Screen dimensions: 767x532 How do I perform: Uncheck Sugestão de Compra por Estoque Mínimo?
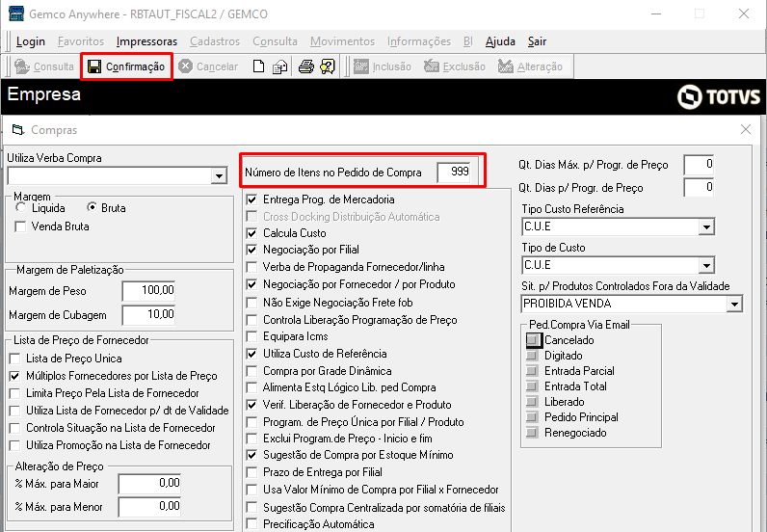pos(251,455)
